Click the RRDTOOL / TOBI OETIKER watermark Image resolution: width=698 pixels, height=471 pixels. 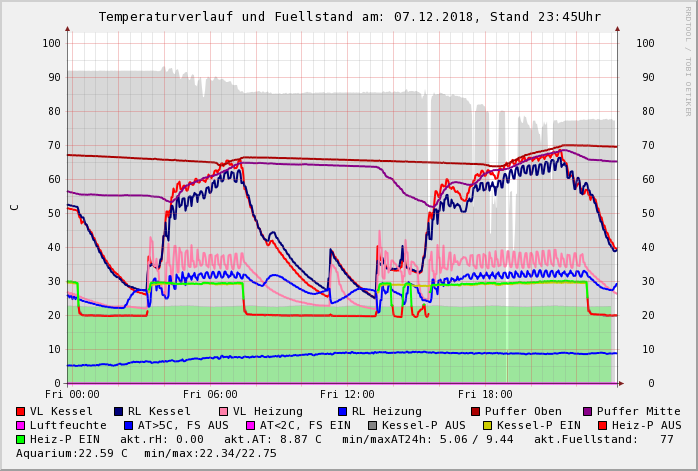[x=688, y=60]
